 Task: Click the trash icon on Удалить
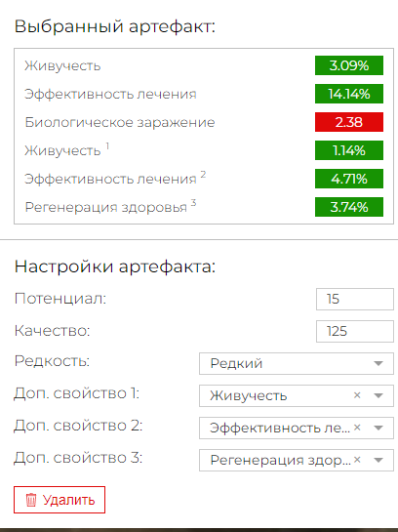pos(31,500)
